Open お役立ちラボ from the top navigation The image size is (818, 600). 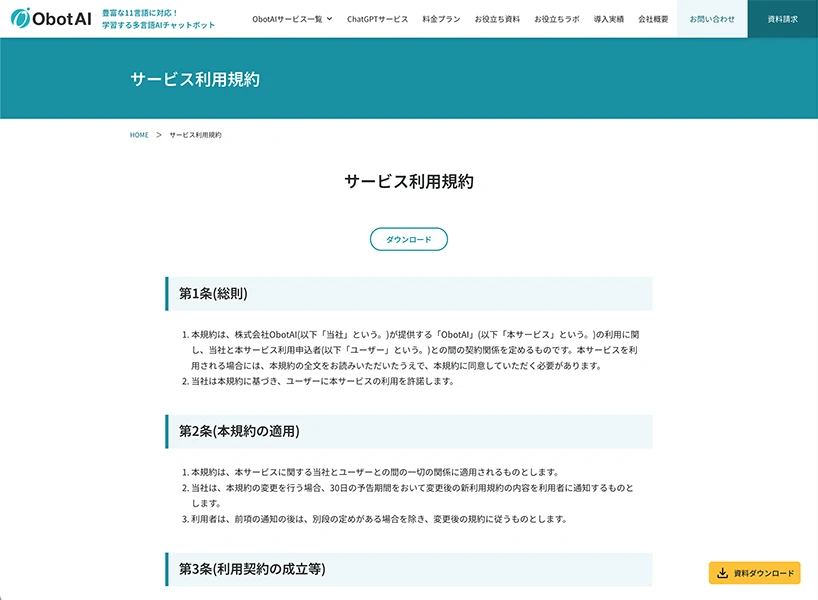click(557, 19)
